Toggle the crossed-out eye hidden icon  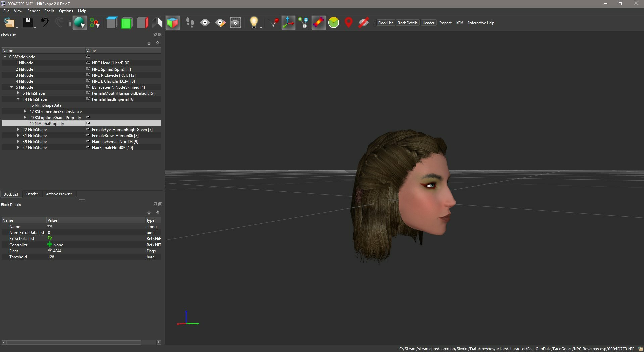pos(363,23)
